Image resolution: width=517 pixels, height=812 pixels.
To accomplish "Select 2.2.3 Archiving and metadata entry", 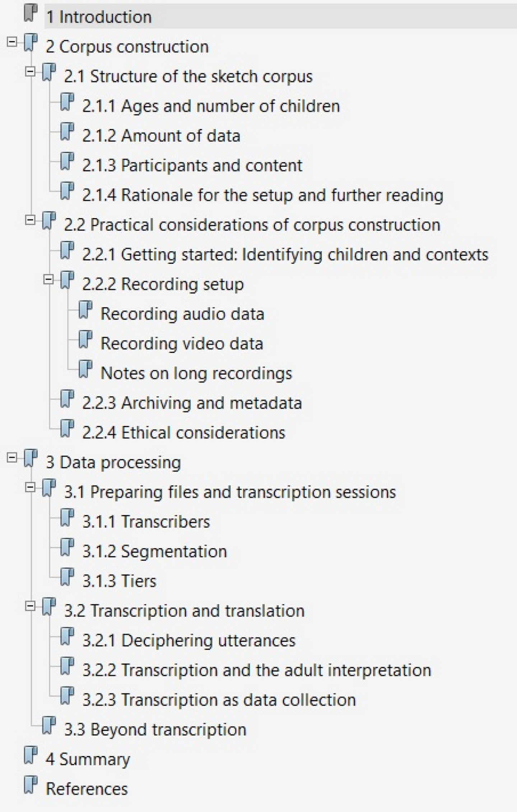I will [x=192, y=403].
